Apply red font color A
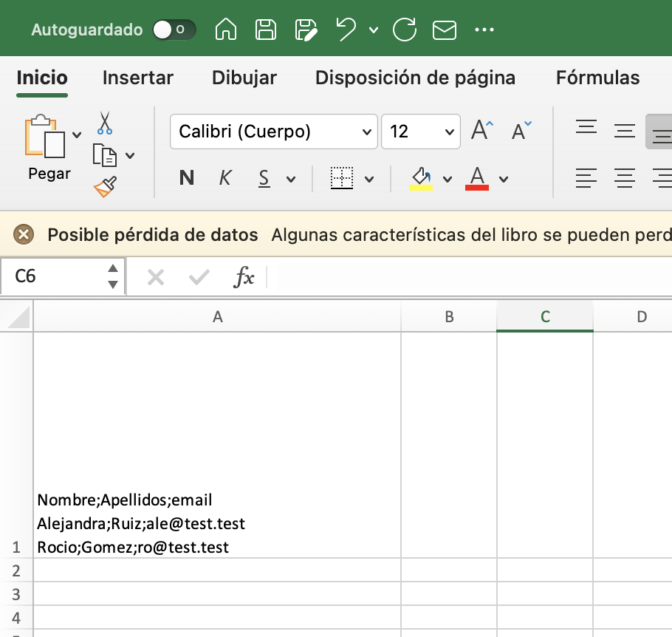Screen dimensions: 672x637 coord(477,178)
